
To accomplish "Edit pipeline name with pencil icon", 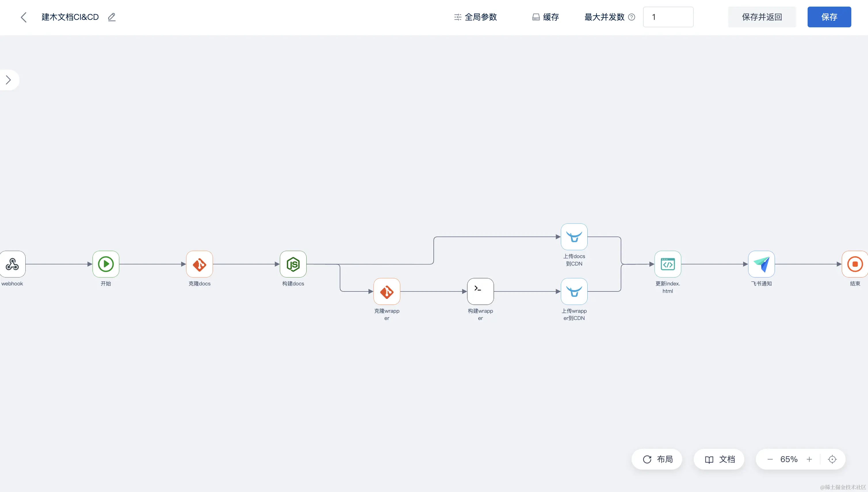I will coord(112,17).
